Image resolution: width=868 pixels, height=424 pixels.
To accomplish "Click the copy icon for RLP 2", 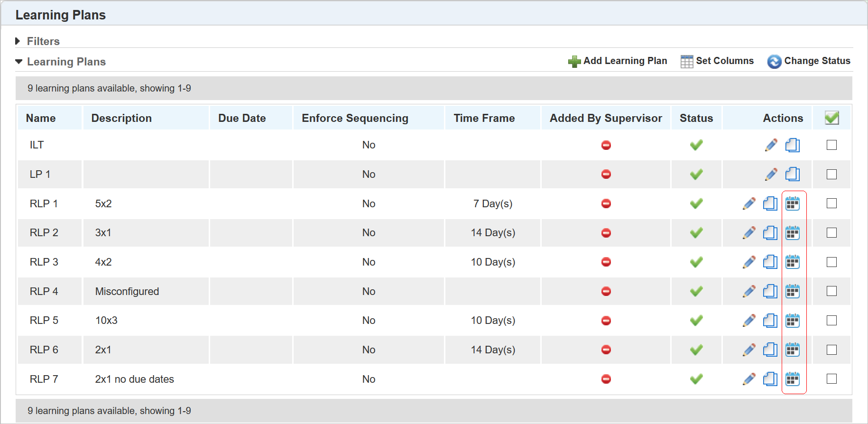I will pos(770,233).
